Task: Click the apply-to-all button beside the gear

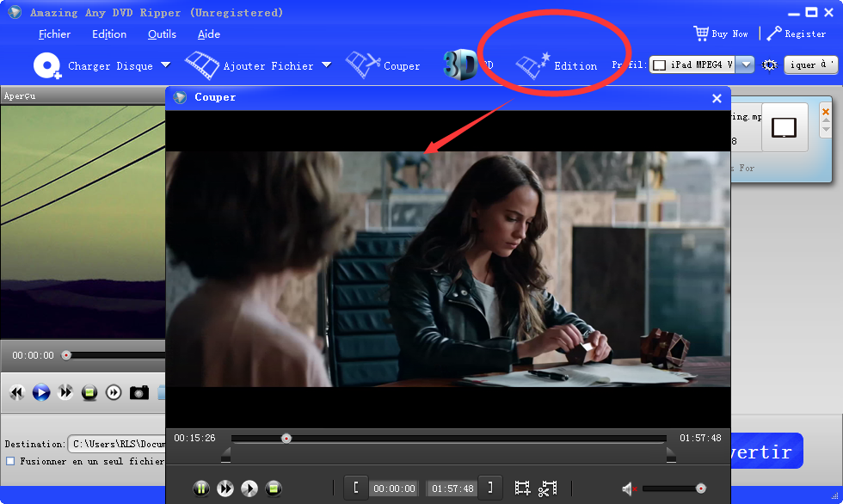Action: pos(810,65)
